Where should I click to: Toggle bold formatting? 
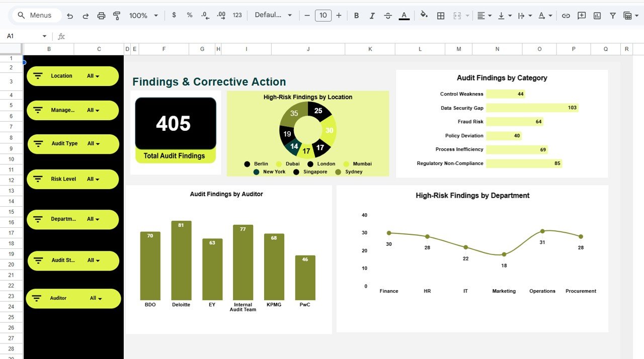coord(356,16)
